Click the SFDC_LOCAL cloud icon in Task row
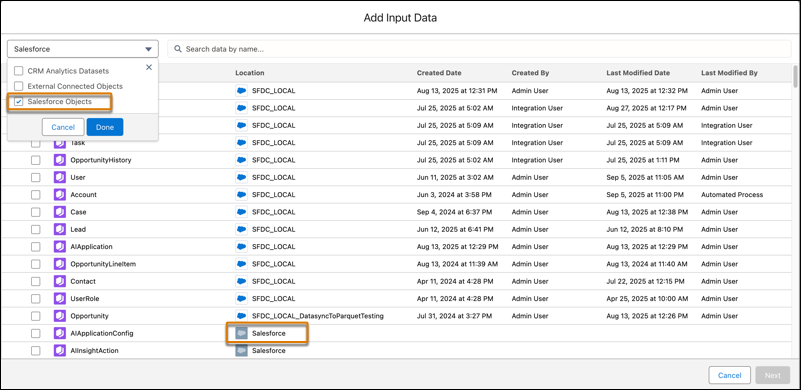 (241, 143)
